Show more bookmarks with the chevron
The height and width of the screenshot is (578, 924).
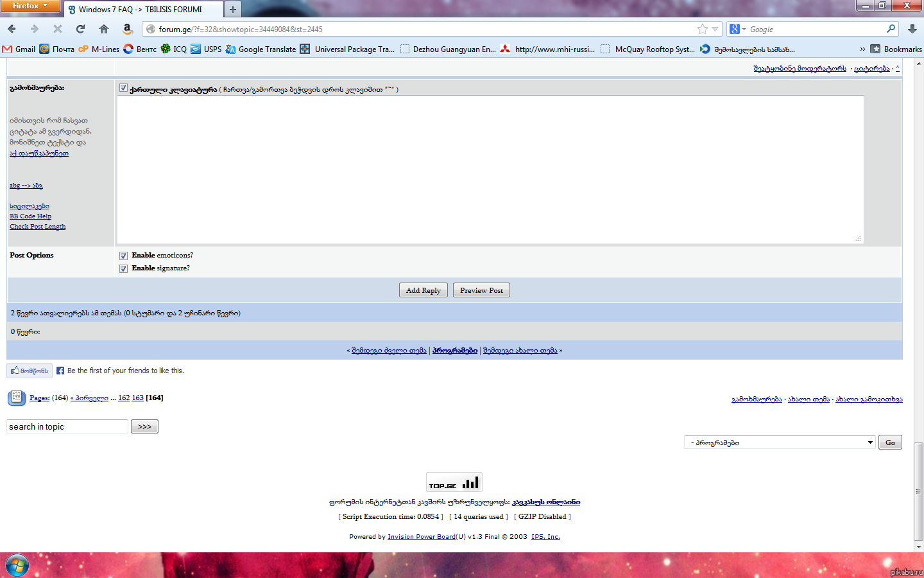[862, 49]
